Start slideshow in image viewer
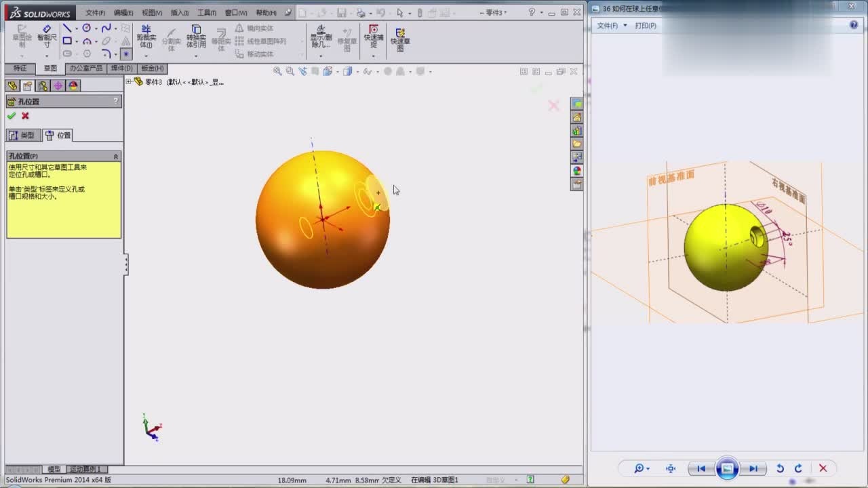Screen dimensions: 868x488 point(727,468)
